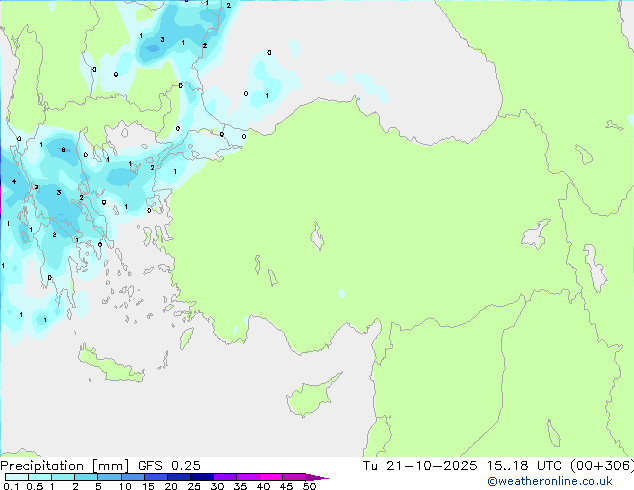634x490 pixels.
Task: Click the 30–35 mm purple legend swatch
Action: [224, 477]
